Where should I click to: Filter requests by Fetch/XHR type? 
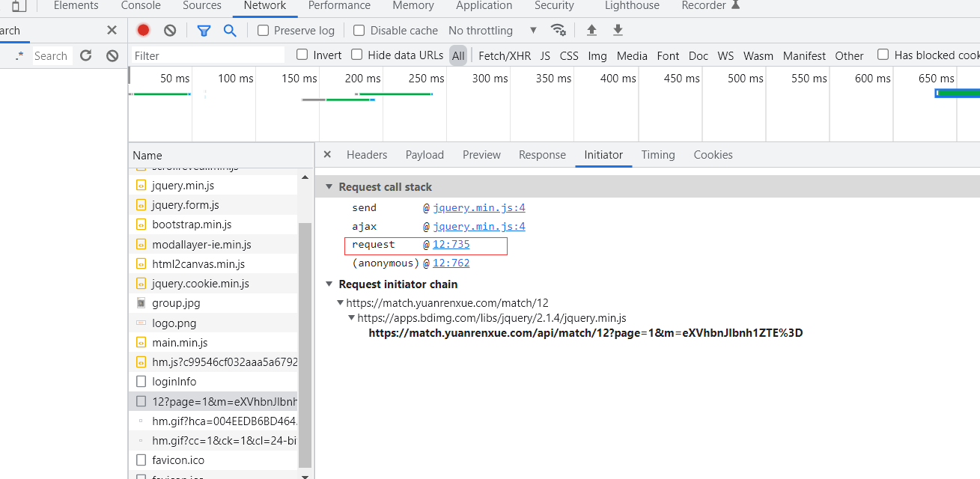(x=505, y=55)
